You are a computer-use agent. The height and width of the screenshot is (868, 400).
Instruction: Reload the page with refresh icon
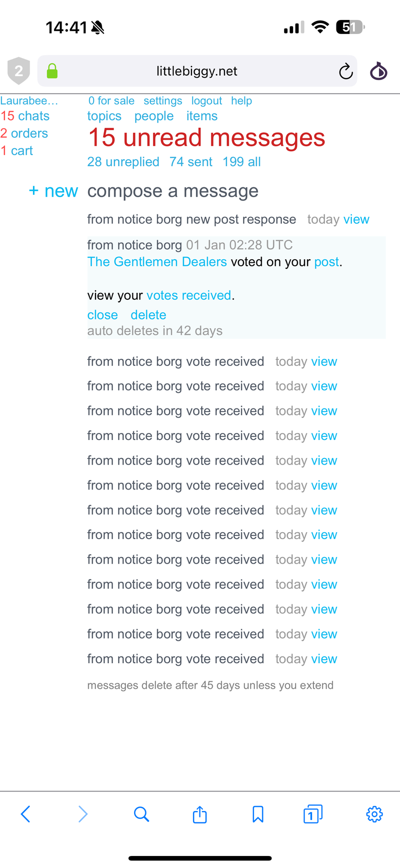click(345, 72)
